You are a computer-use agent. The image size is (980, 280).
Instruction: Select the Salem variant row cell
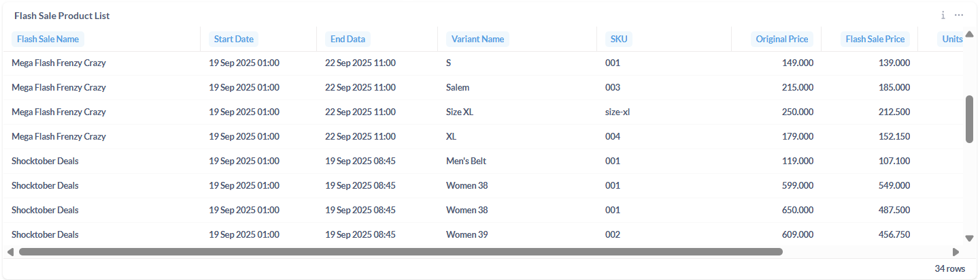[x=458, y=87]
